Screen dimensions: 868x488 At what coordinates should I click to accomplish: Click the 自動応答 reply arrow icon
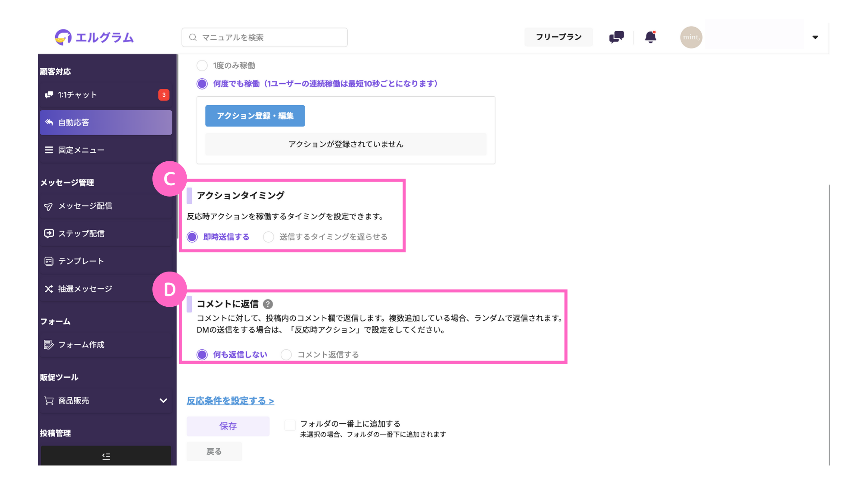(49, 122)
